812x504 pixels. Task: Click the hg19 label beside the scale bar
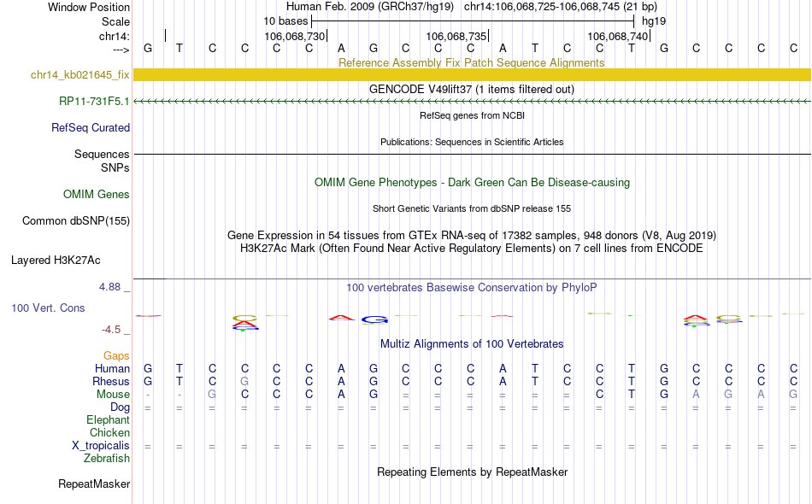pyautogui.click(x=654, y=21)
